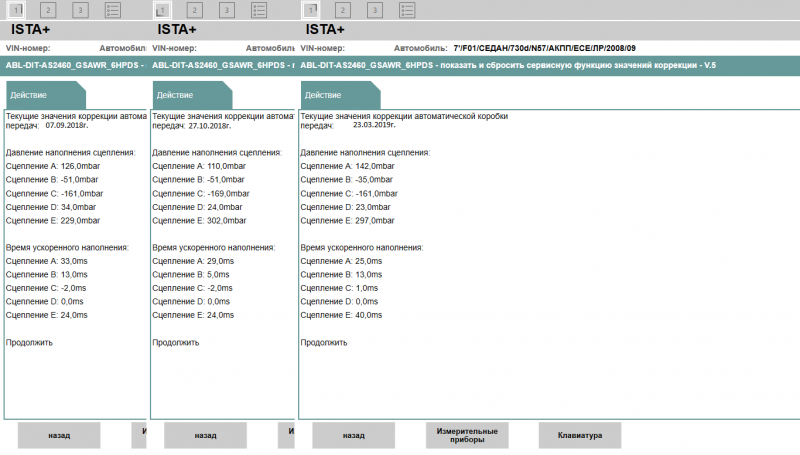Select 'Сцепление A: 25,0ms' value
Image resolution: width=800 pixels, height=455 pixels.
pyautogui.click(x=341, y=261)
